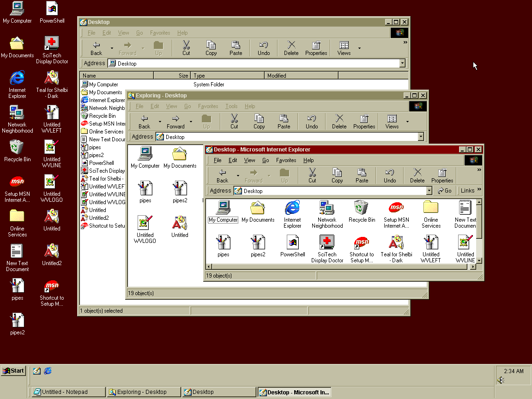532x399 pixels.
Task: Open the Back history arrow in the Exploring - Desktop window
Action: tap(160, 122)
